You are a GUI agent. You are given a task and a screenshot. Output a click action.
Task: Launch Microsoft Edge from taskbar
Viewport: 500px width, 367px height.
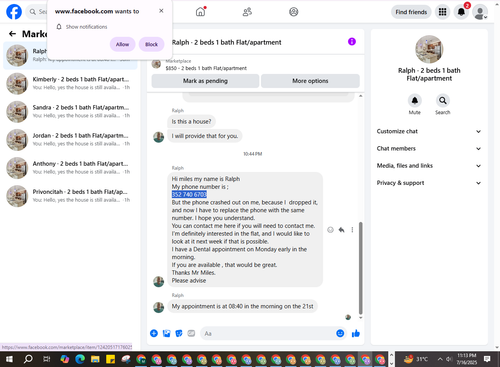click(80, 359)
